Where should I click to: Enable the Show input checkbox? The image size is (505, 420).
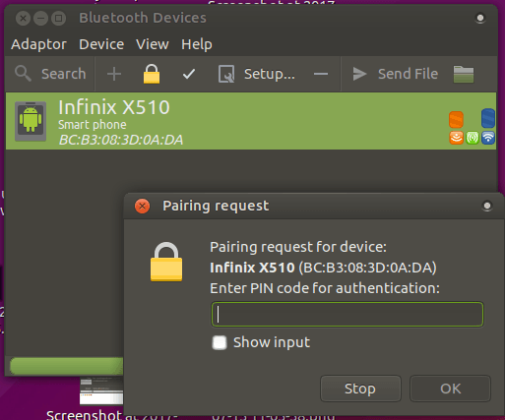point(220,343)
